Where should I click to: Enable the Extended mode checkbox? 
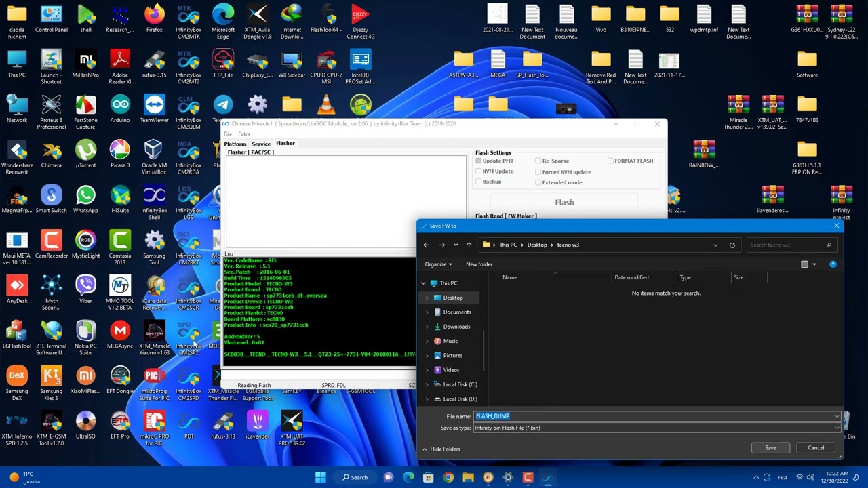coord(538,182)
